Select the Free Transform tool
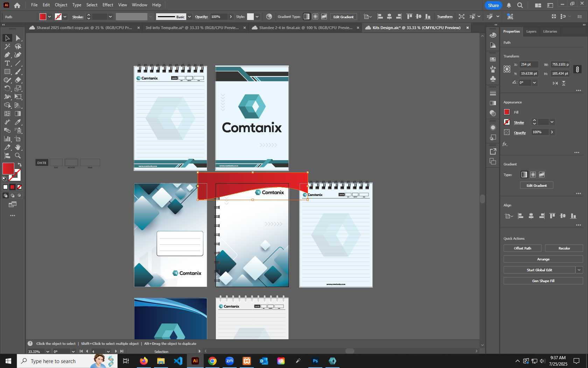588x368 pixels. 18,97
